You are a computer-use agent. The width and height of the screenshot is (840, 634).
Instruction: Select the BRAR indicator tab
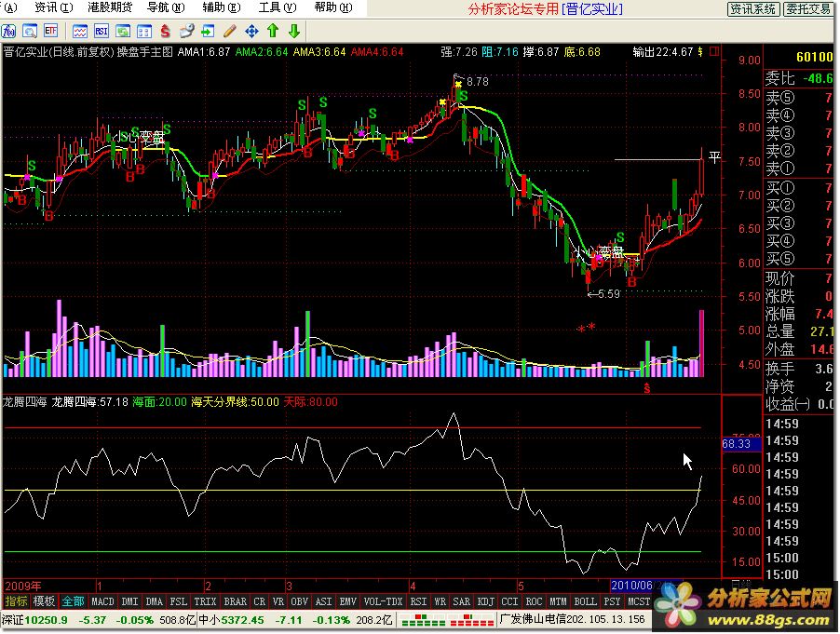click(236, 601)
